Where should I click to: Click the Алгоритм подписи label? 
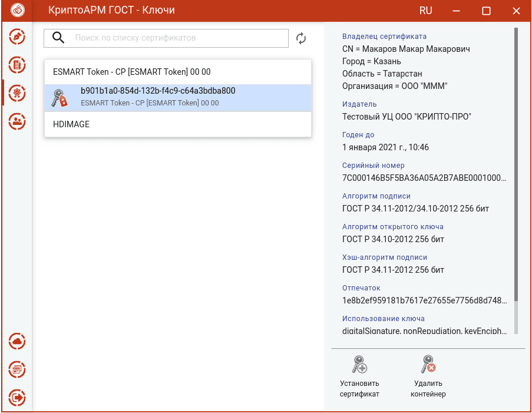[376, 196]
